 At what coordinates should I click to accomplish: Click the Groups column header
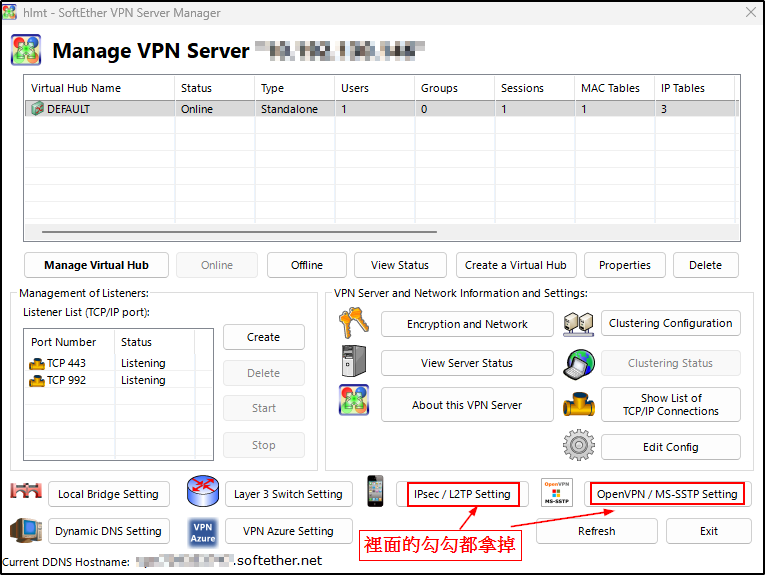(x=455, y=88)
